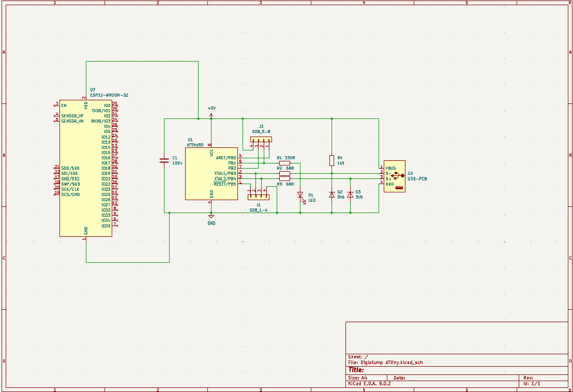Select the ATtiny85 chip body
This screenshot has width=573, height=392.
[211, 174]
